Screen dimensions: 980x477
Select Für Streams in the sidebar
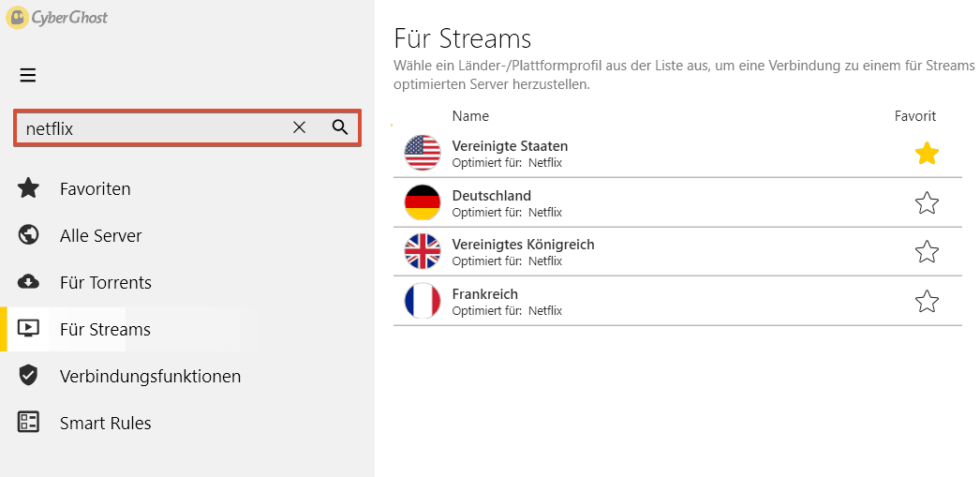[105, 330]
